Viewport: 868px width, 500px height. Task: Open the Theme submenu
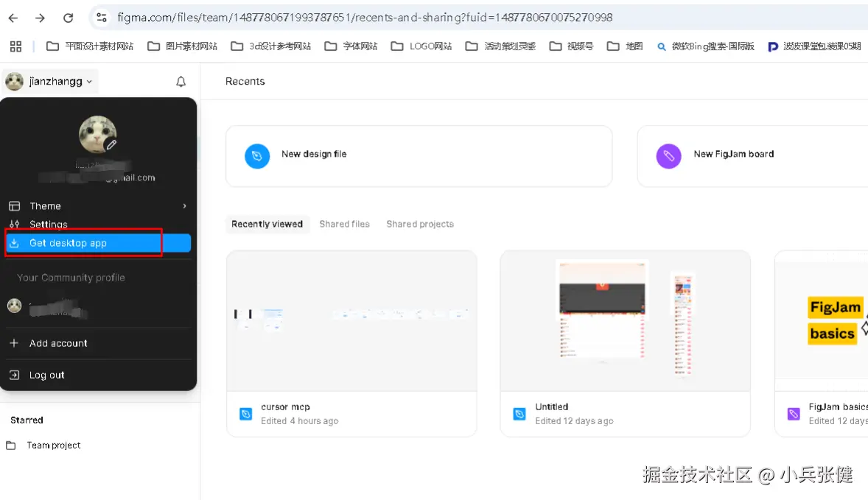(98, 205)
